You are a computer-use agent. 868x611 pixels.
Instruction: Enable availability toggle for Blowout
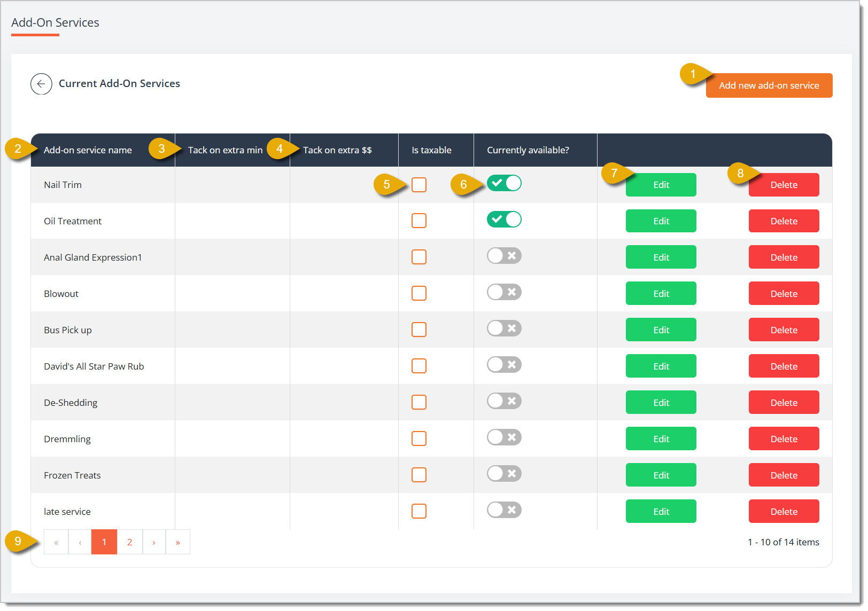pyautogui.click(x=504, y=292)
